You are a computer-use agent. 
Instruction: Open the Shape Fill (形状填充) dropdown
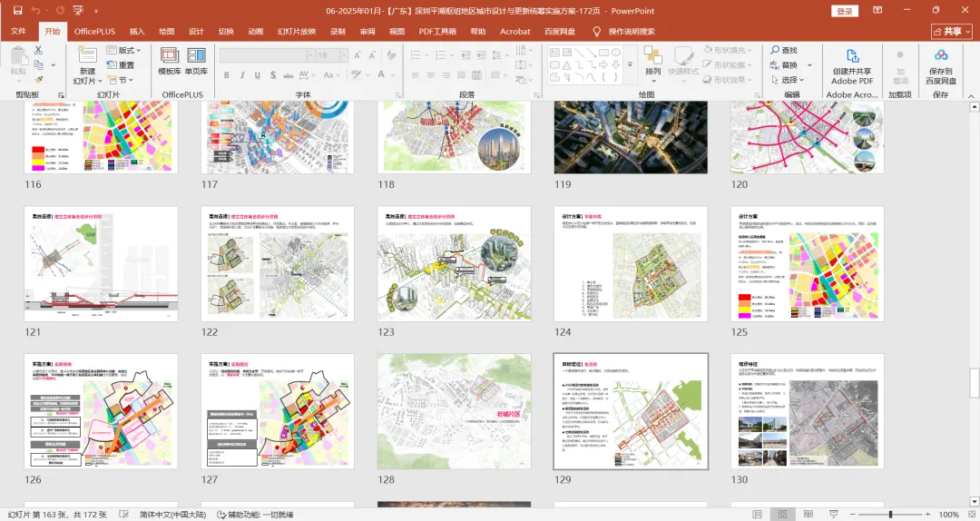(x=728, y=50)
